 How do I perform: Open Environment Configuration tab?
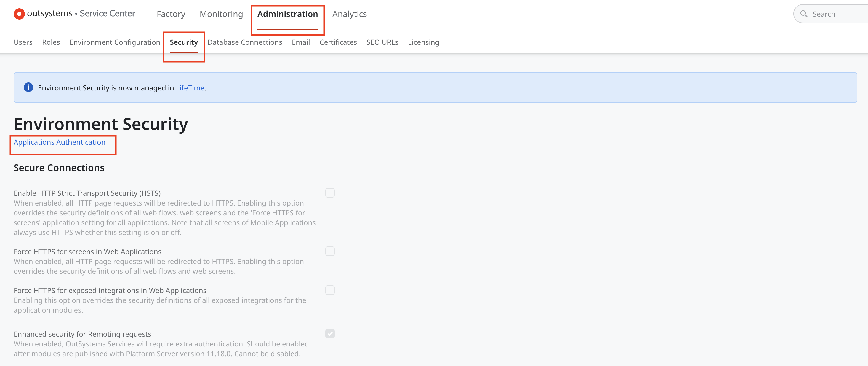coord(115,42)
